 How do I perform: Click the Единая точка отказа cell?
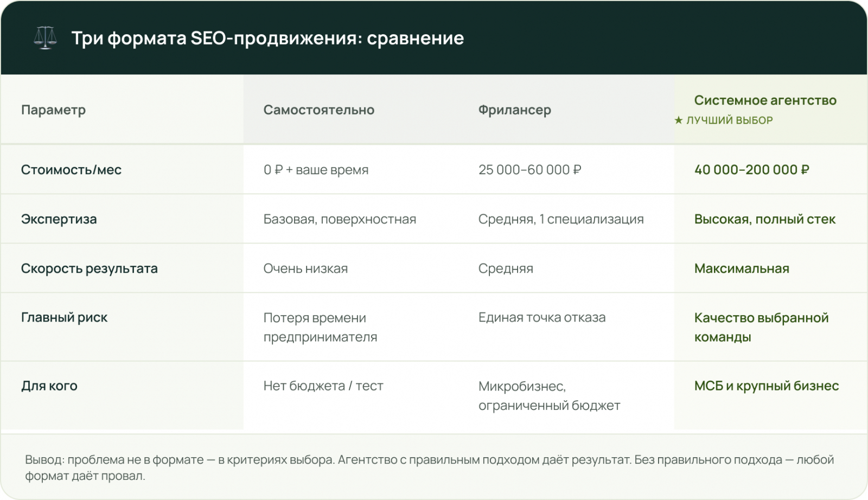(x=541, y=318)
